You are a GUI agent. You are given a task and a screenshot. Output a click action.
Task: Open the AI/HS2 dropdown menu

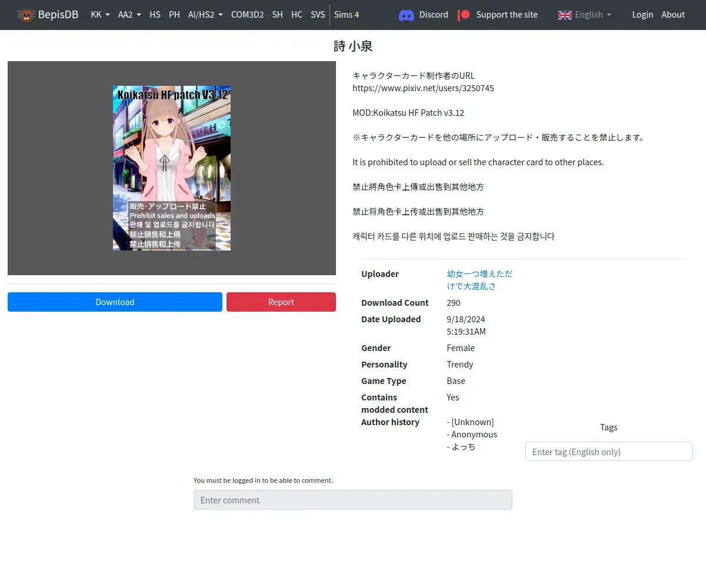click(205, 15)
